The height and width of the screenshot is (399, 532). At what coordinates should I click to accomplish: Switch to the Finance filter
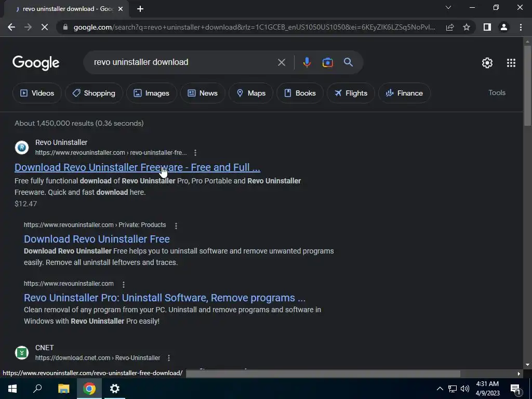[x=404, y=93]
